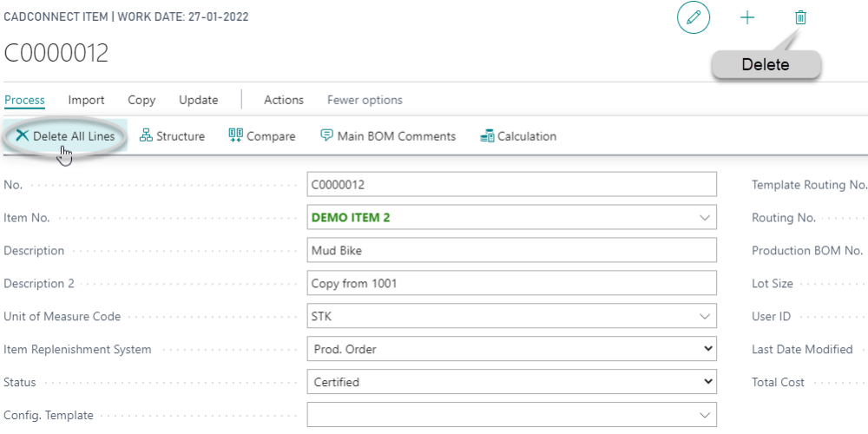Click the Unit of Measure Code label

62,317
